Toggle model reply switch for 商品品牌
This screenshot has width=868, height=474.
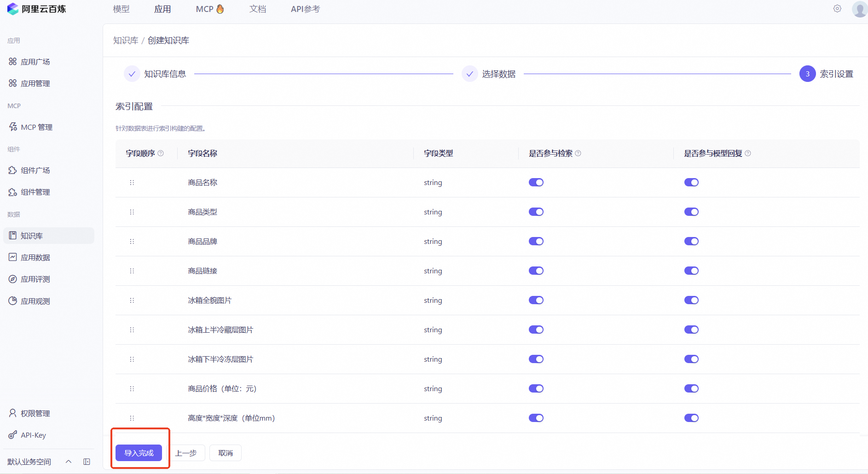point(691,242)
